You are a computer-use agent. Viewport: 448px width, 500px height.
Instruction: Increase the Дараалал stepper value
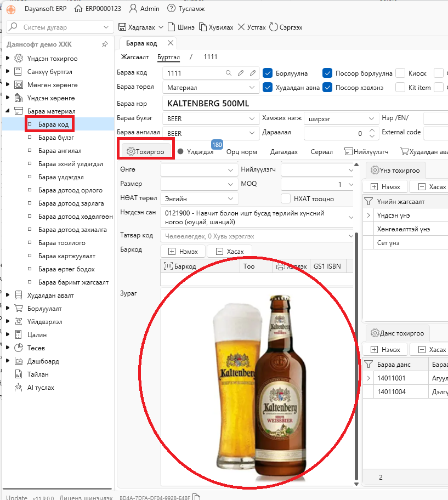[372, 130]
